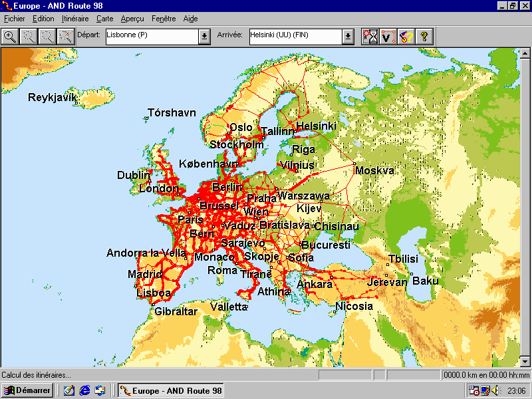Click the Démarrer start button
Screen dimensions: 532x399
coord(27,390)
